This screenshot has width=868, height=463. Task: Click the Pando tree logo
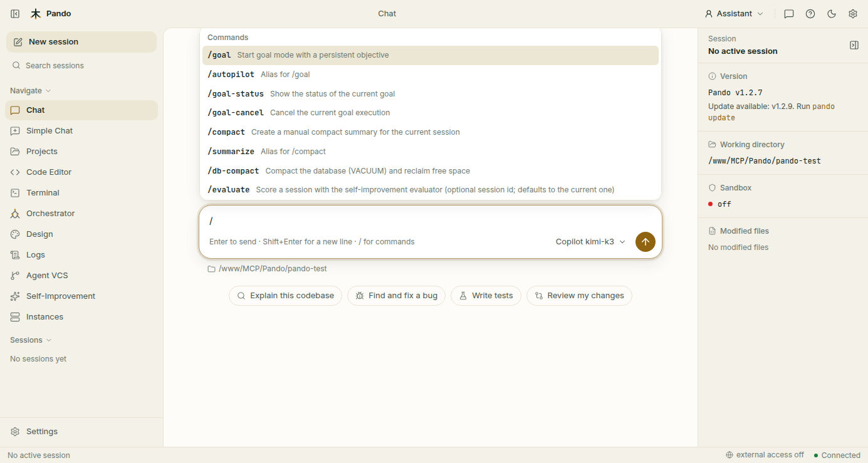[36, 14]
